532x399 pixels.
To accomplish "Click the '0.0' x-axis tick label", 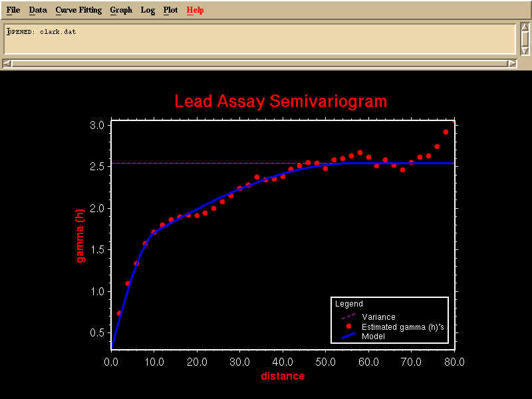I will (x=111, y=362).
